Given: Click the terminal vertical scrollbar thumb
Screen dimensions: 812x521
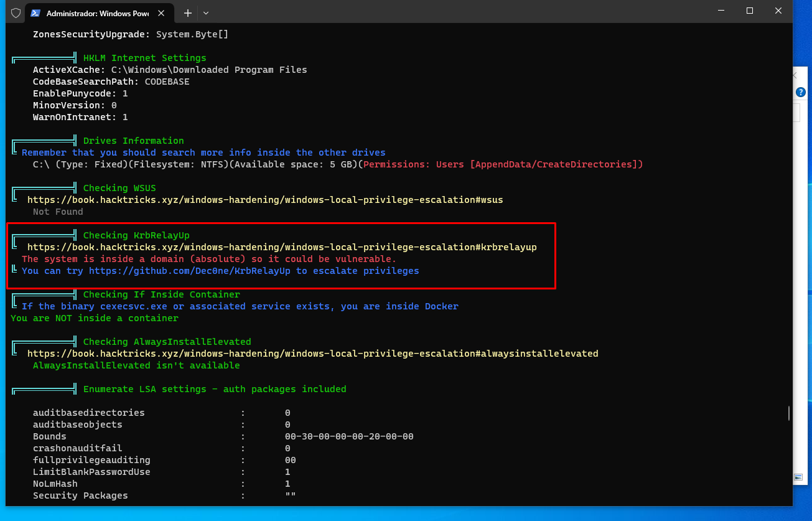Looking at the screenshot, I should click(789, 413).
